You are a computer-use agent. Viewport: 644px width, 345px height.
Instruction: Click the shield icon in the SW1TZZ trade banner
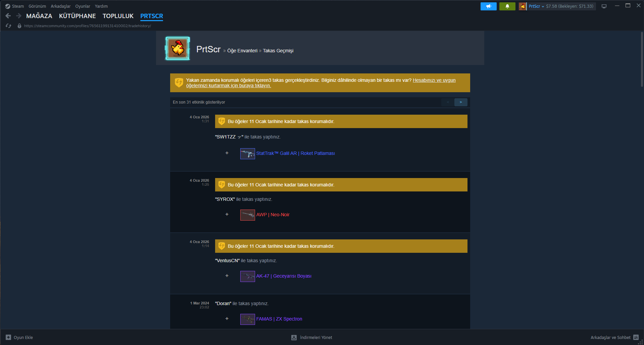221,121
